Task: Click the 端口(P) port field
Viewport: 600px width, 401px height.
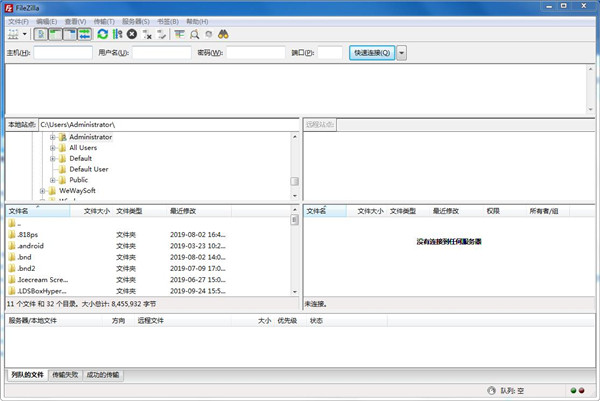Action: click(330, 53)
